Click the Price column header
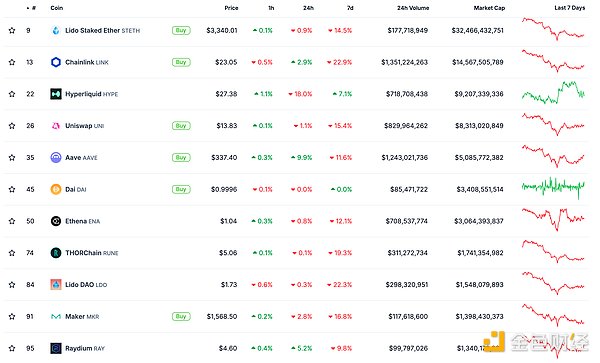Screen dimensions: 600x363 [231, 8]
